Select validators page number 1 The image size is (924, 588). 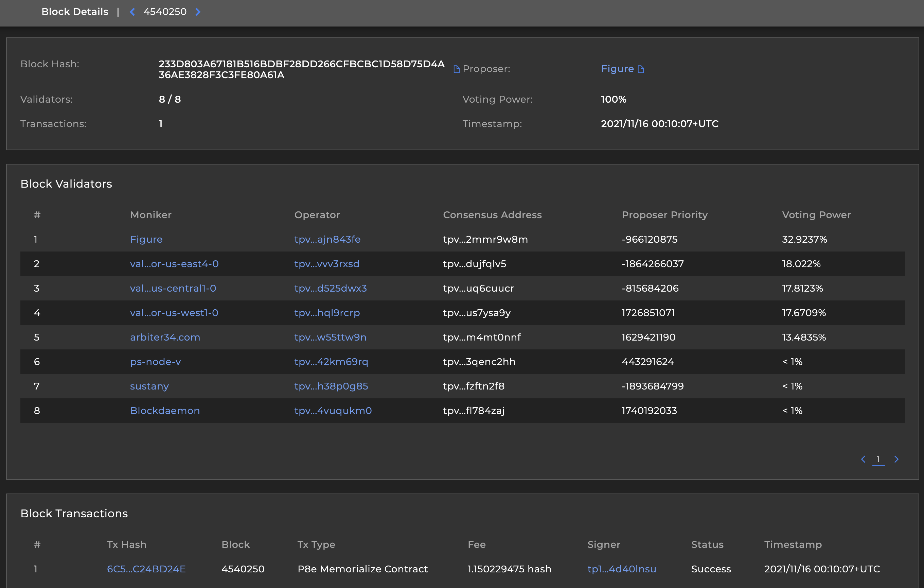(878, 460)
